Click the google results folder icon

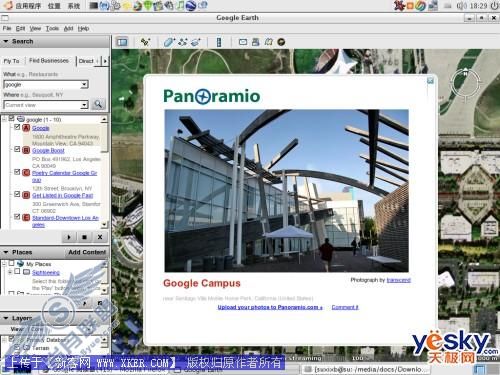point(21,119)
